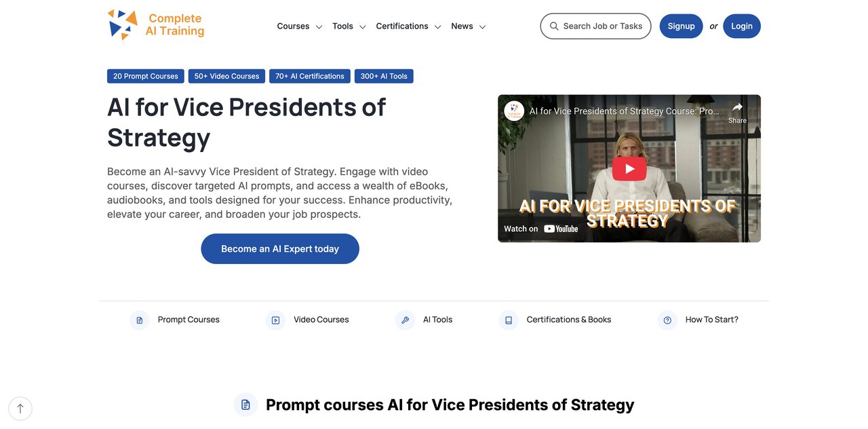Click Become an AI Expert today button
The width and height of the screenshot is (868, 429).
click(280, 249)
